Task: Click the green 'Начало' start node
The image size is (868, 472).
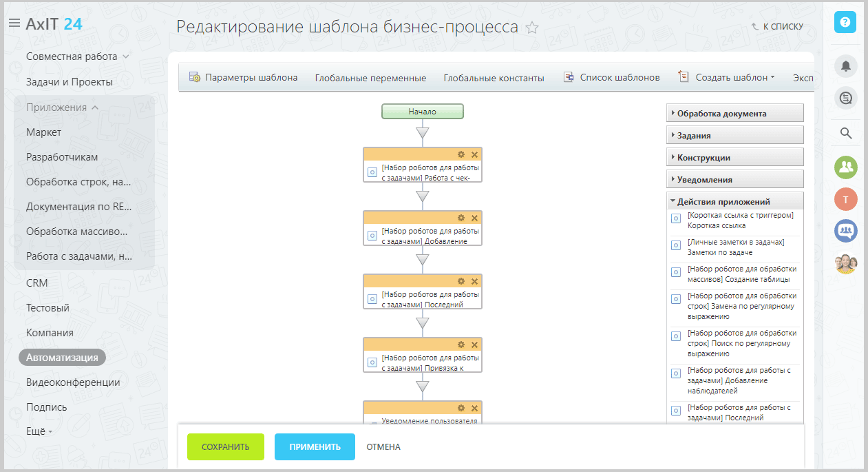Action: point(423,112)
